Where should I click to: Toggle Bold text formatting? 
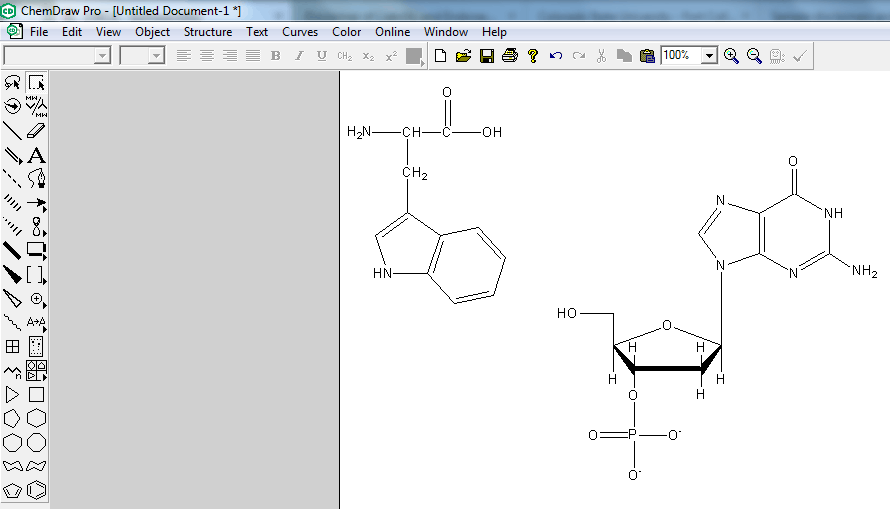click(x=276, y=56)
